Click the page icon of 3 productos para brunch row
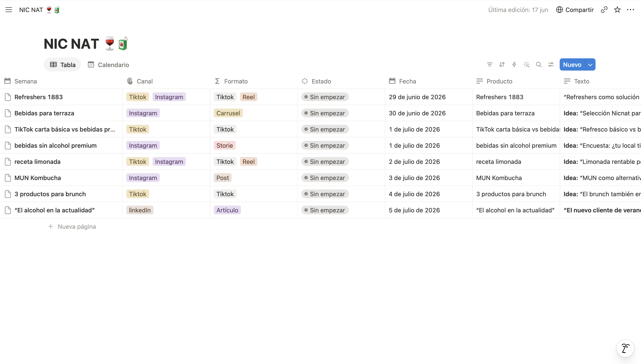This screenshot has height=364, width=641. (8, 194)
